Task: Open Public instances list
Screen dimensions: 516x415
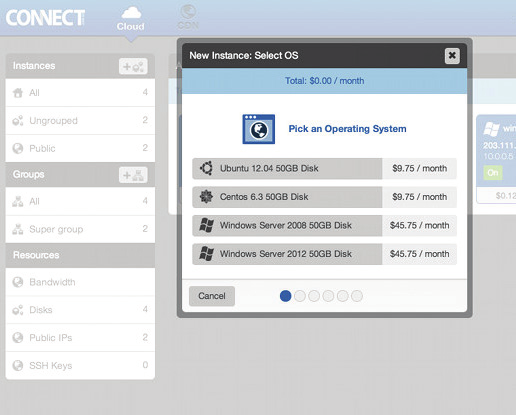Action: tap(80, 148)
